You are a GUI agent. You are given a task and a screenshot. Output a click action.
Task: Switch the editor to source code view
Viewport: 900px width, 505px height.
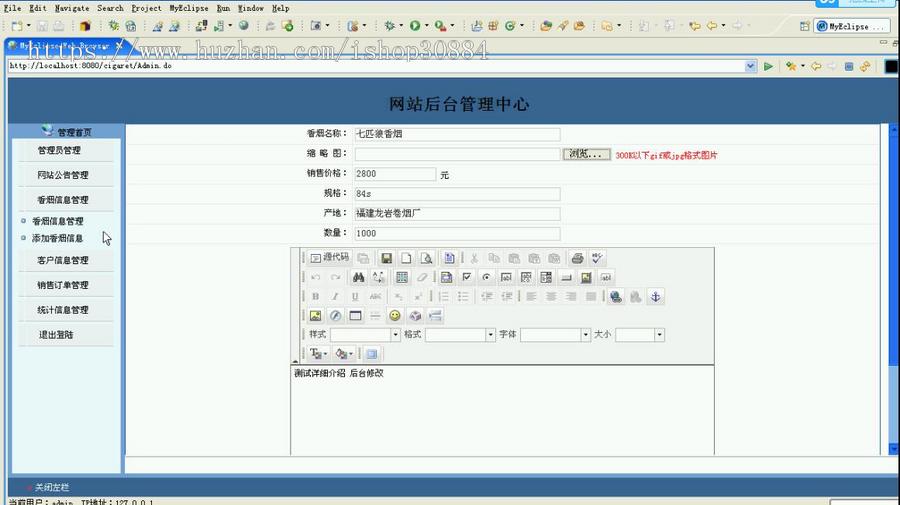(329, 258)
